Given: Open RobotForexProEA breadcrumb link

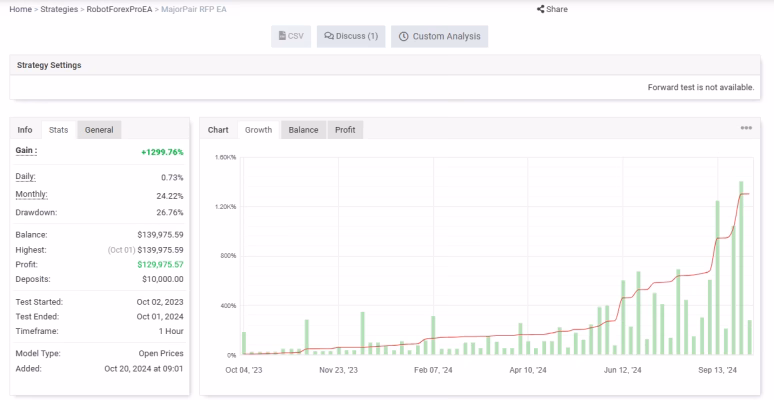Looking at the screenshot, I should click(119, 9).
